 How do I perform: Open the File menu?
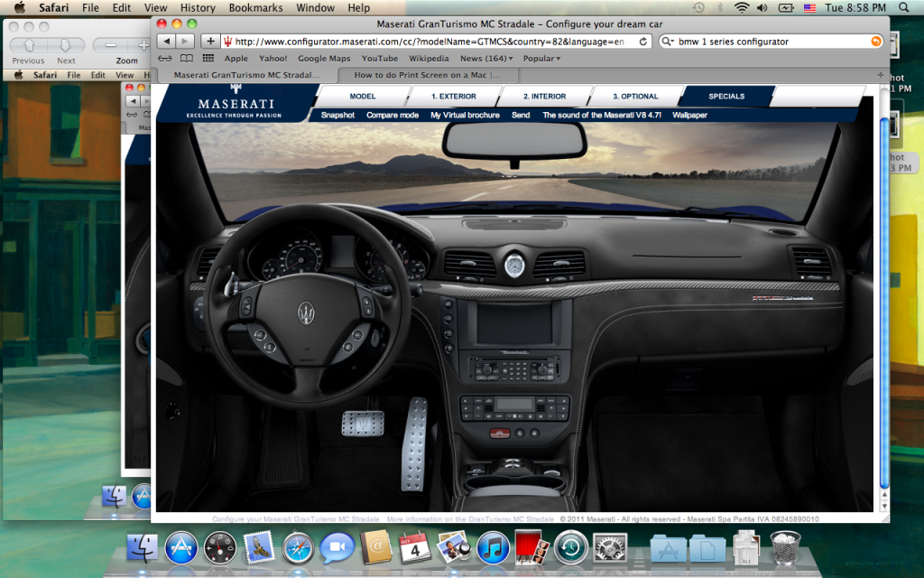pyautogui.click(x=90, y=7)
